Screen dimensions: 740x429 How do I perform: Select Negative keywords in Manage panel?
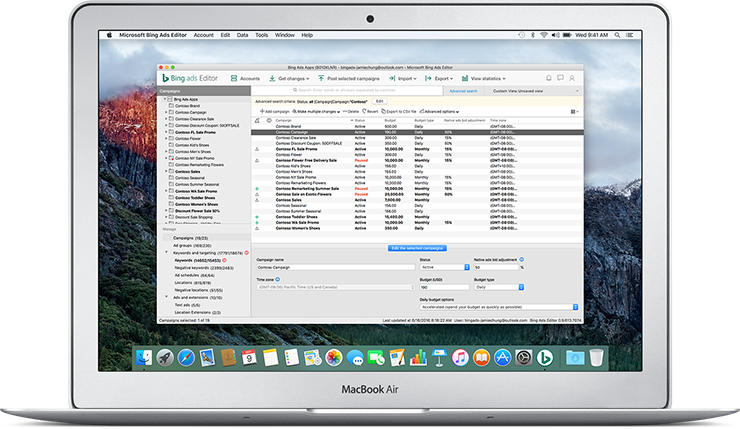point(204,268)
